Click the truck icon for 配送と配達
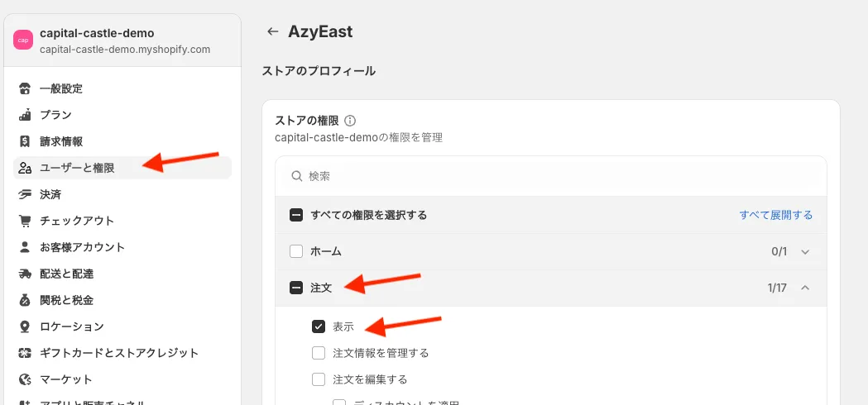Screen dimensions: 868x405 pyautogui.click(x=25, y=274)
